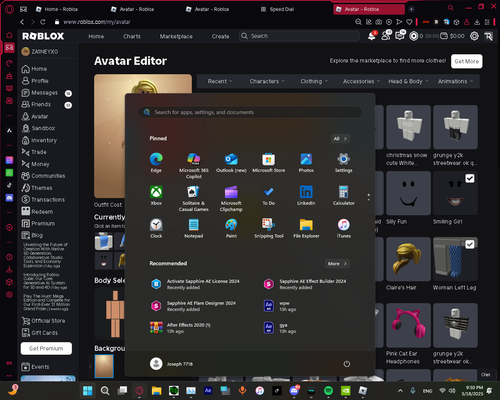
Task: Select the Silly Fun face thumbnail
Action: click(x=408, y=193)
